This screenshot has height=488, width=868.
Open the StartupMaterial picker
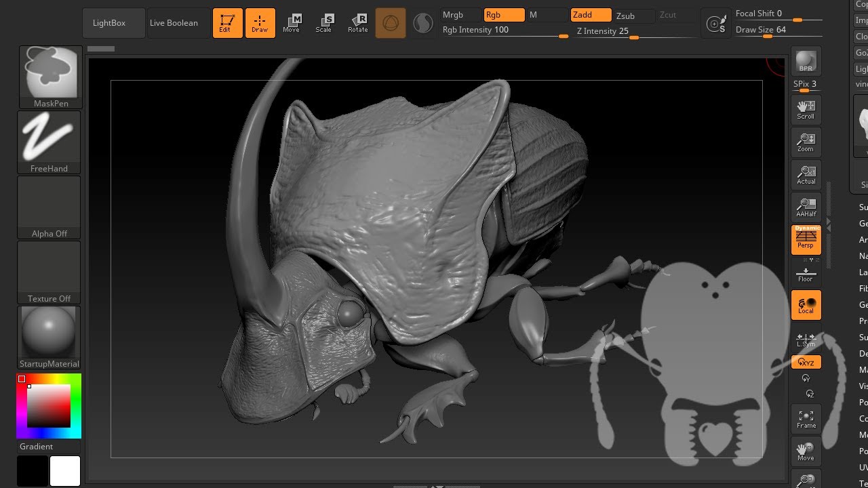pyautogui.click(x=49, y=337)
